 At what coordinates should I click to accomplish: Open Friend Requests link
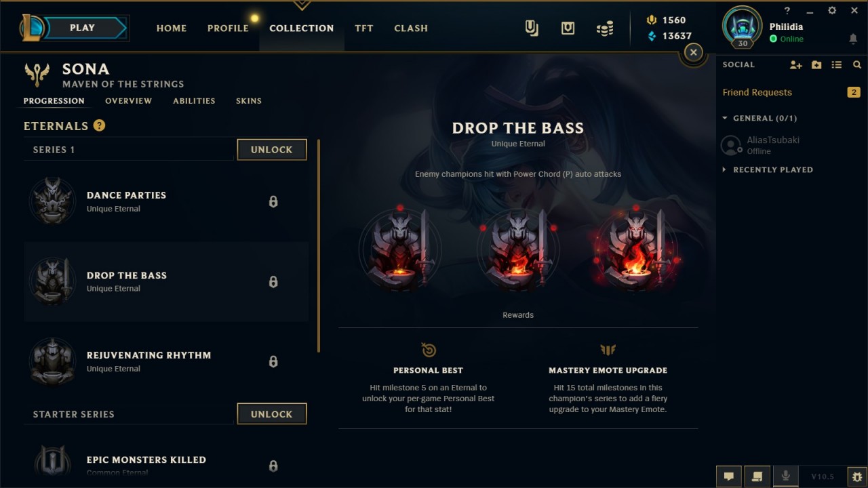pos(757,92)
